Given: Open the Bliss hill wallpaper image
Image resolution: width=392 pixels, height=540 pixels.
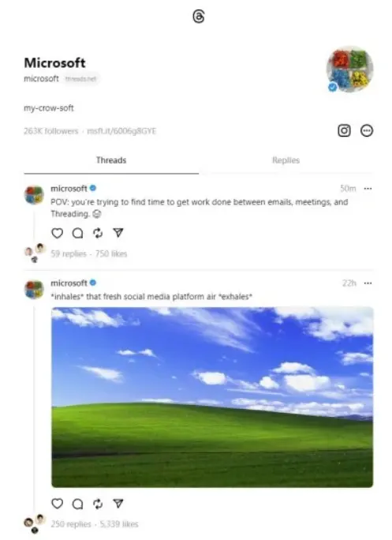Looking at the screenshot, I should pos(212,397).
